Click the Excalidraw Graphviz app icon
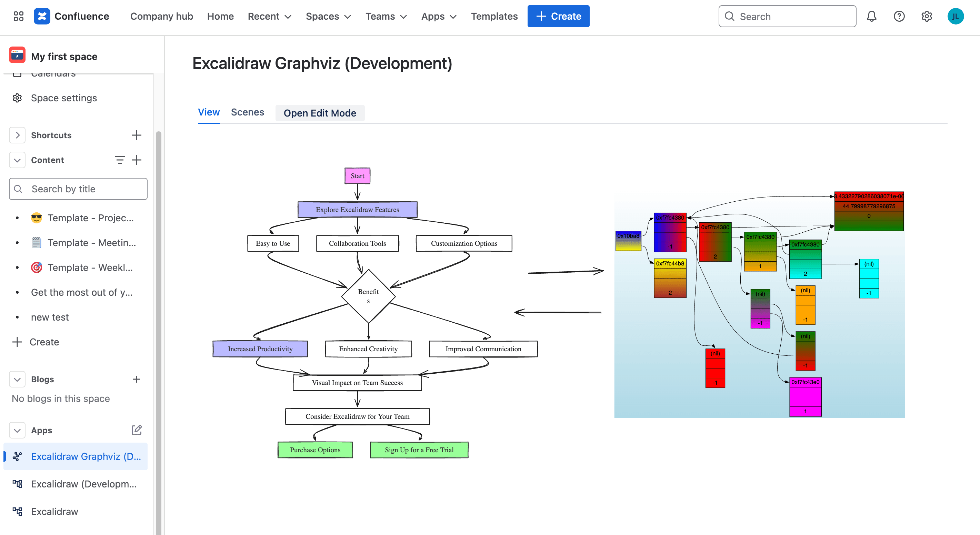The width and height of the screenshot is (980, 535). (17, 456)
